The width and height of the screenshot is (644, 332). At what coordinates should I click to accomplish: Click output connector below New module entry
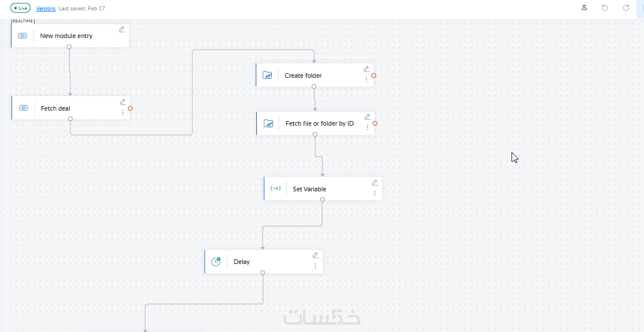(x=69, y=46)
